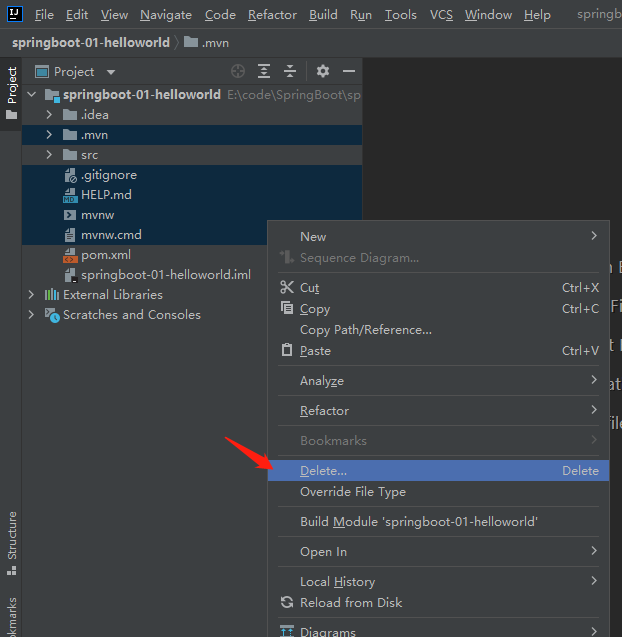
Task: Expand External Libraries node
Action: 31,295
